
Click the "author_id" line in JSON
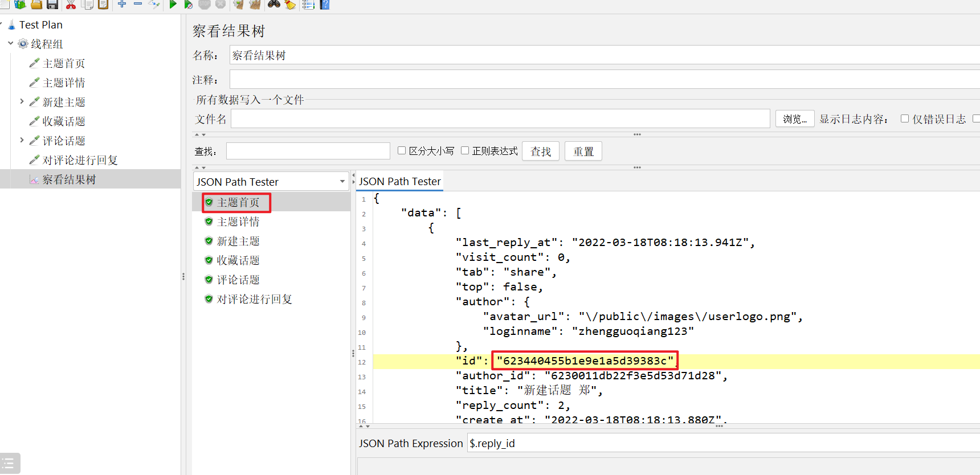tap(592, 376)
